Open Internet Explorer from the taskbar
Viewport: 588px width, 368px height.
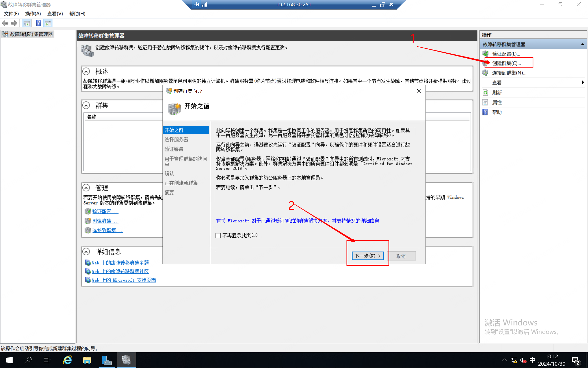pyautogui.click(x=67, y=360)
